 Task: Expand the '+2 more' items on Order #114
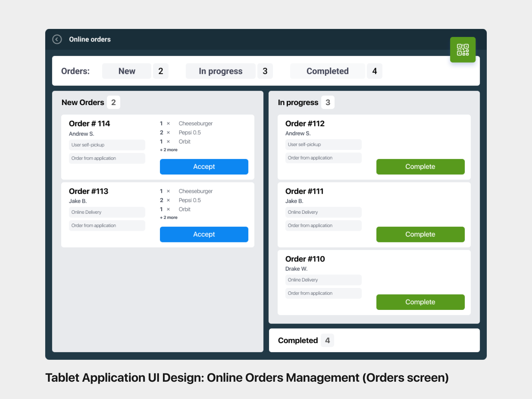(168, 150)
